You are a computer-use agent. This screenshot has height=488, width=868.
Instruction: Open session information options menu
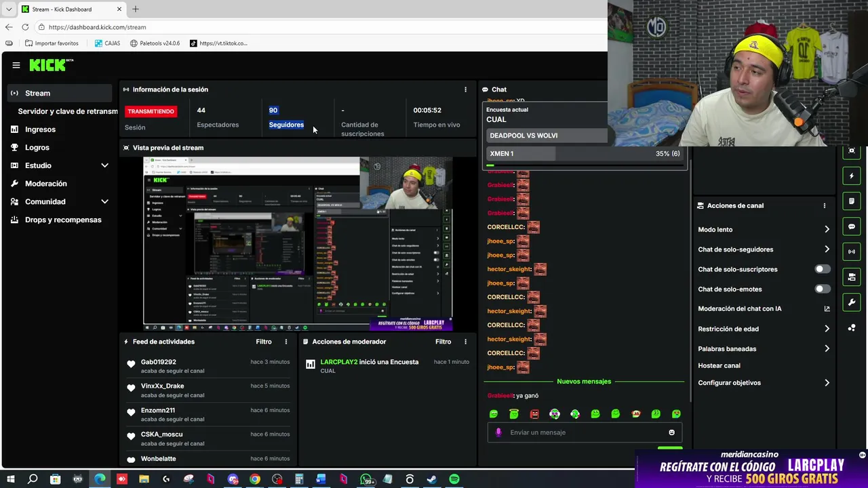[x=465, y=89]
